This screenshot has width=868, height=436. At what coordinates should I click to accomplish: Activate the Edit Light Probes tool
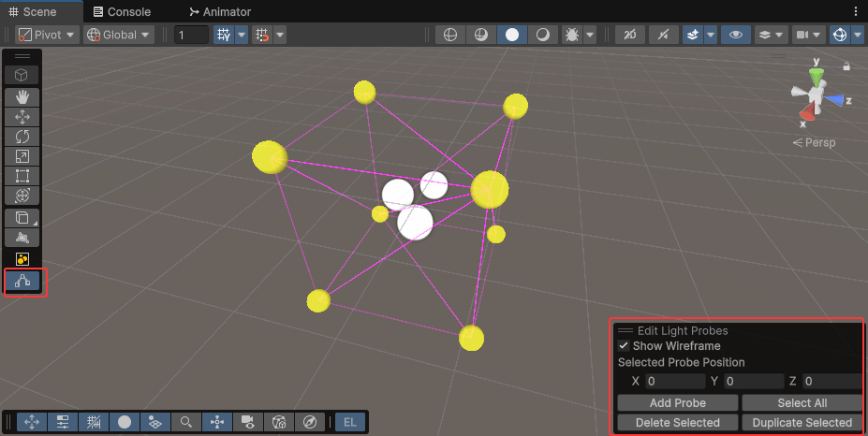(x=22, y=281)
